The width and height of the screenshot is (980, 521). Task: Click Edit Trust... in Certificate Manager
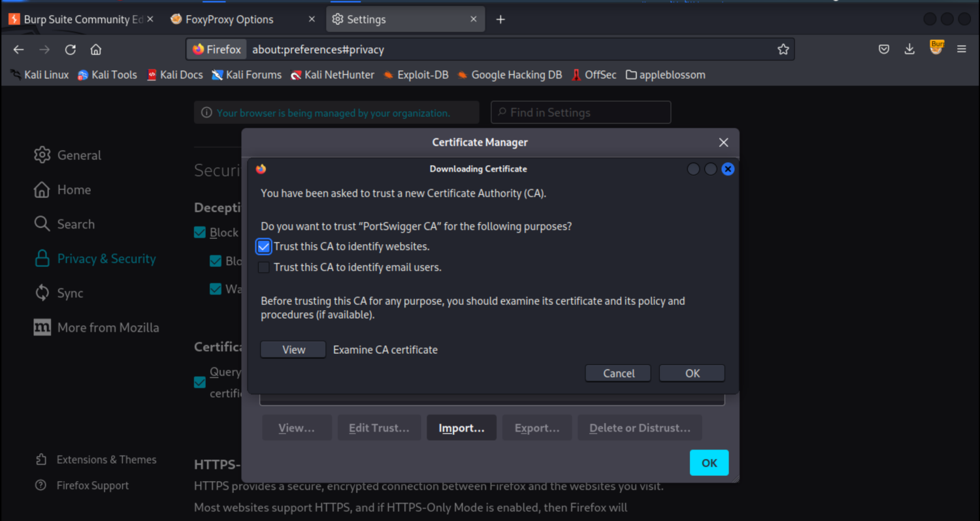coord(379,428)
